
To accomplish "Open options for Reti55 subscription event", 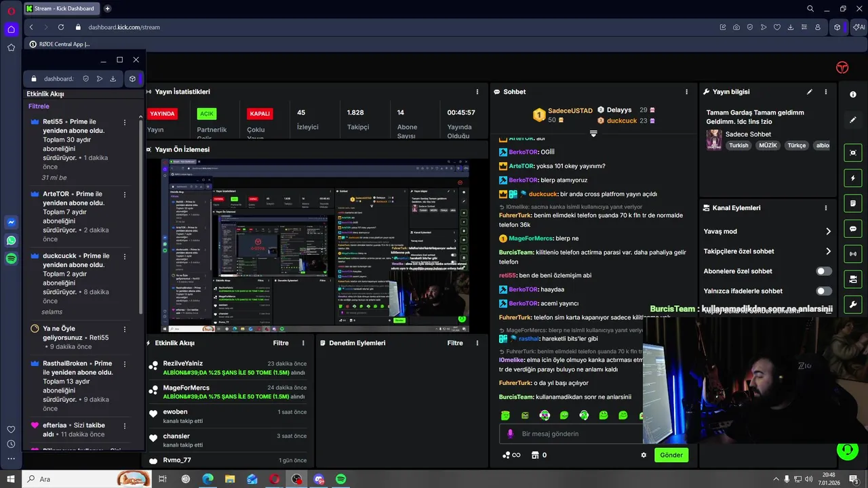I will (x=125, y=122).
